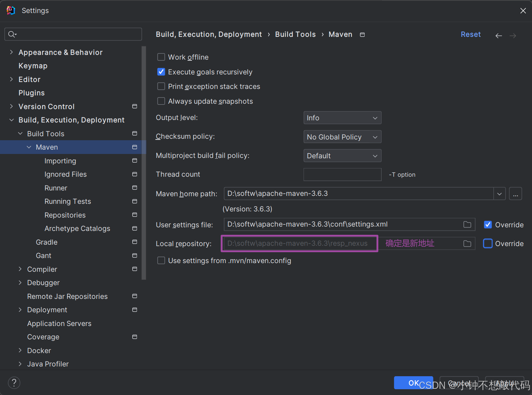Enable the Work offline checkbox

pos(161,57)
